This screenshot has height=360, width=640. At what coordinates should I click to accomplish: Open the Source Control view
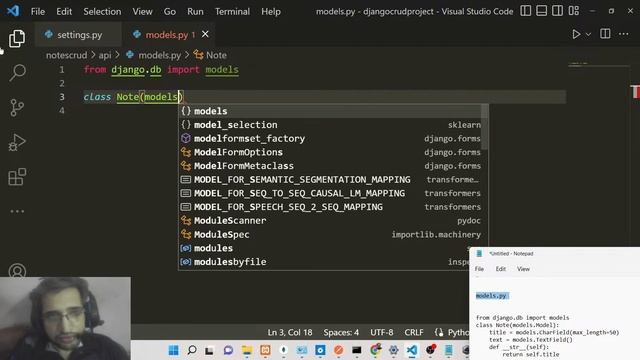17,108
